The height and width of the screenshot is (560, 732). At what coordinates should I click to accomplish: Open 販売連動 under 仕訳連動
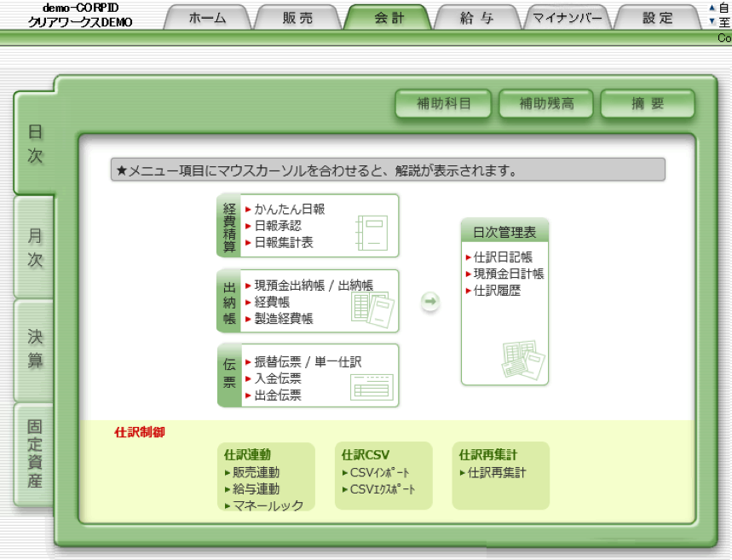point(256,472)
